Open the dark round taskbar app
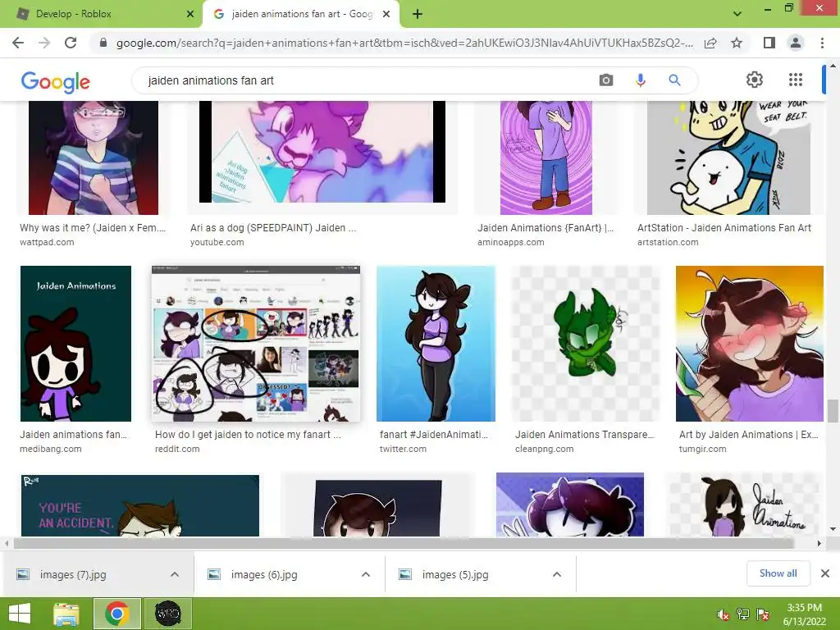The height and width of the screenshot is (630, 840). tap(167, 614)
